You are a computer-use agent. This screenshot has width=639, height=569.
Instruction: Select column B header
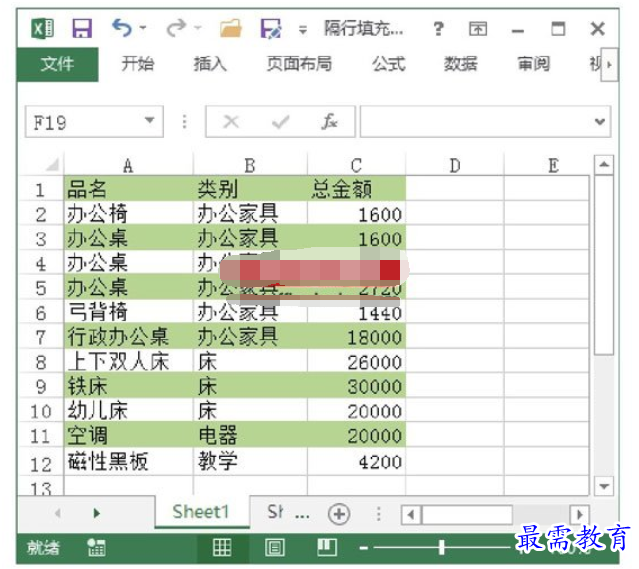tap(250, 165)
